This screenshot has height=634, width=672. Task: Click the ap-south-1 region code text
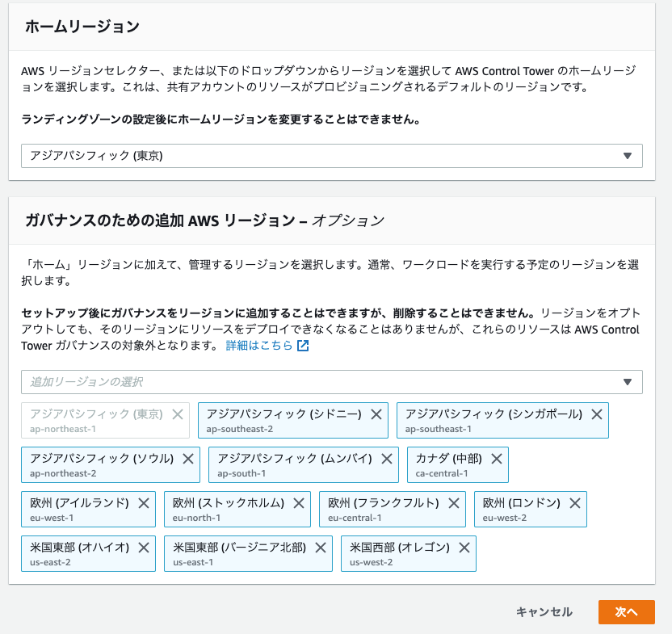[241, 473]
